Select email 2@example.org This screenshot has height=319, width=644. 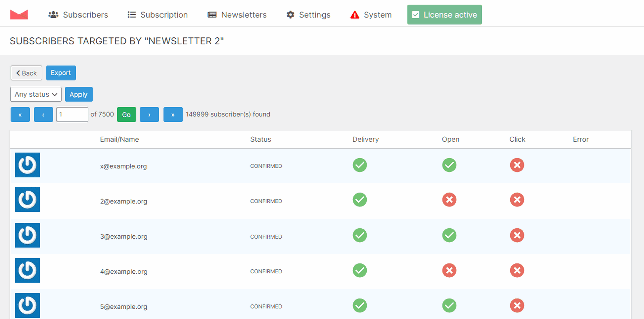point(123,201)
